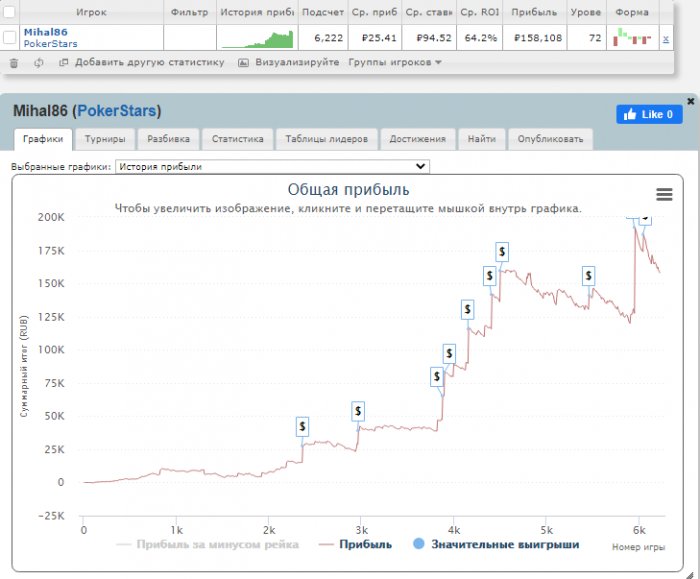Open Таблицы лидеров tab
The image size is (700, 579).
pos(327,139)
